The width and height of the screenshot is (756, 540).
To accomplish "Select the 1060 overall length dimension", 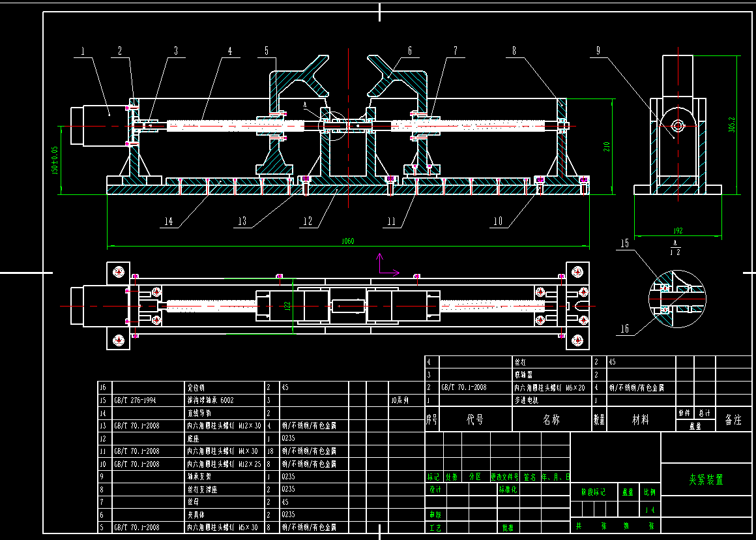I will tap(348, 241).
